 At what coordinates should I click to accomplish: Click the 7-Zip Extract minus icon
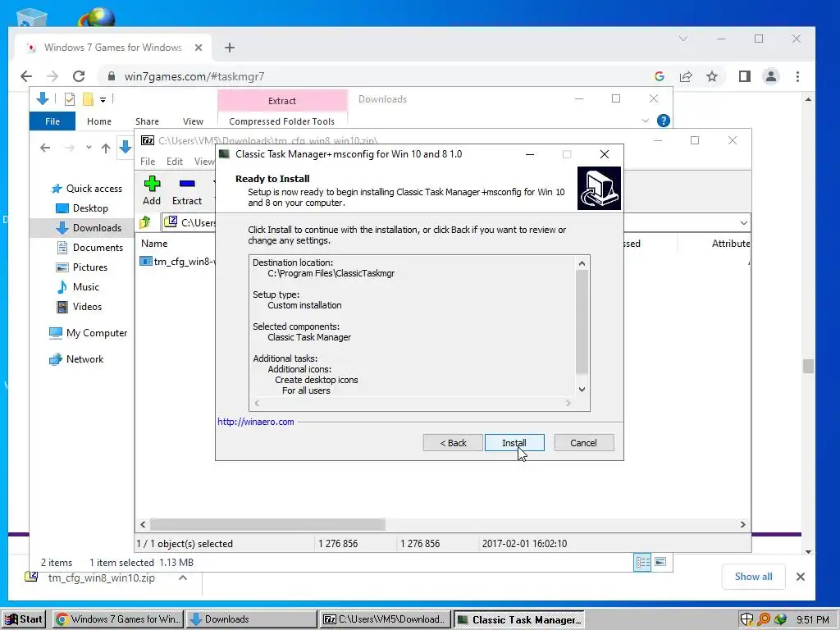coord(187,184)
